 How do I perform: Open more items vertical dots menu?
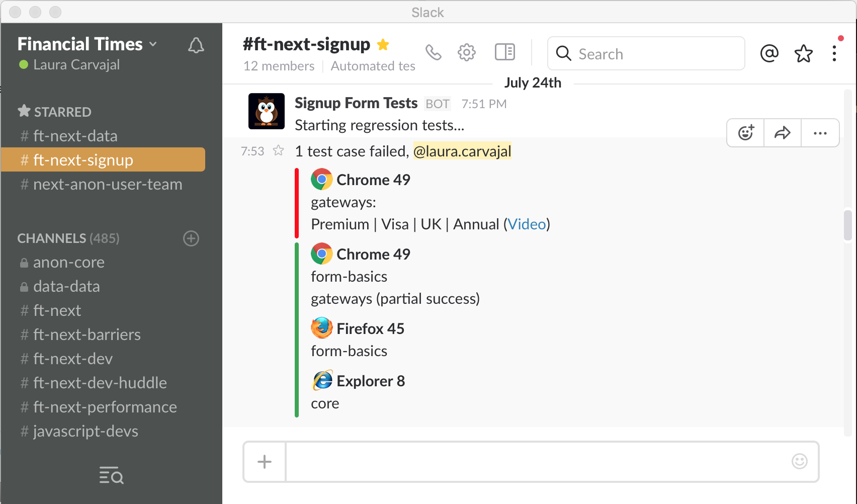pyautogui.click(x=834, y=53)
